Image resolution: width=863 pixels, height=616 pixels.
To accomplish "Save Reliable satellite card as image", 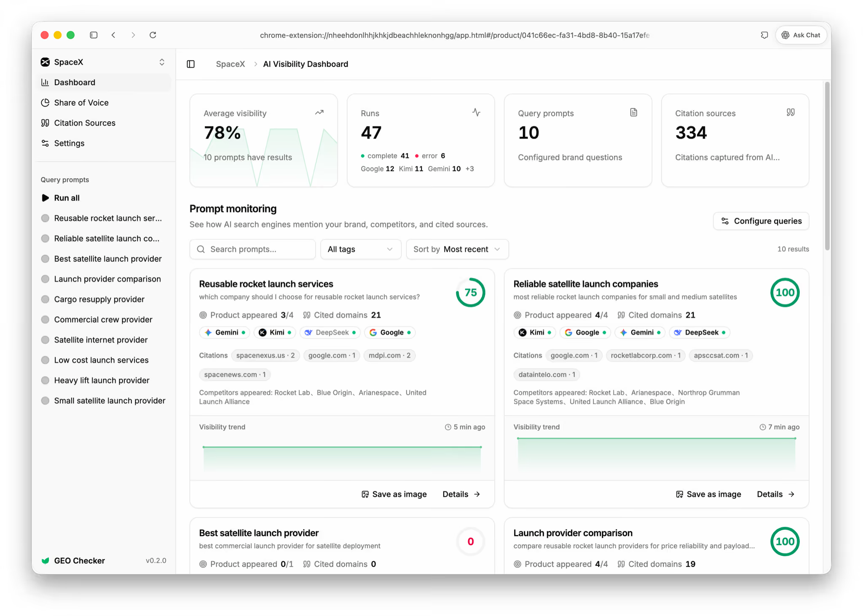I will tap(708, 494).
